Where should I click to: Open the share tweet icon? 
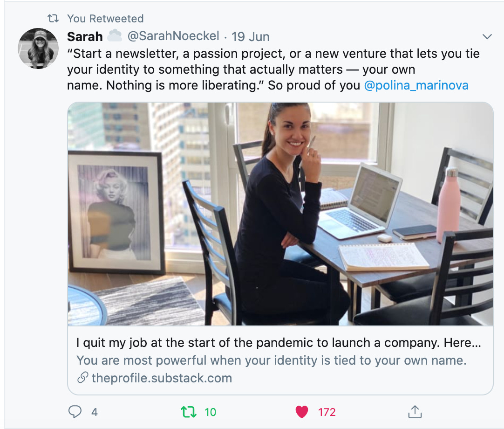(x=415, y=412)
